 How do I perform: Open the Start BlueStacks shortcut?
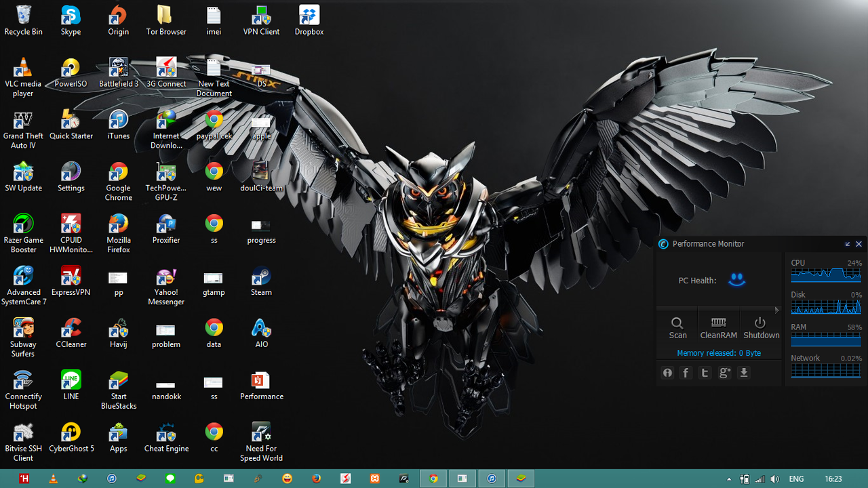click(118, 390)
